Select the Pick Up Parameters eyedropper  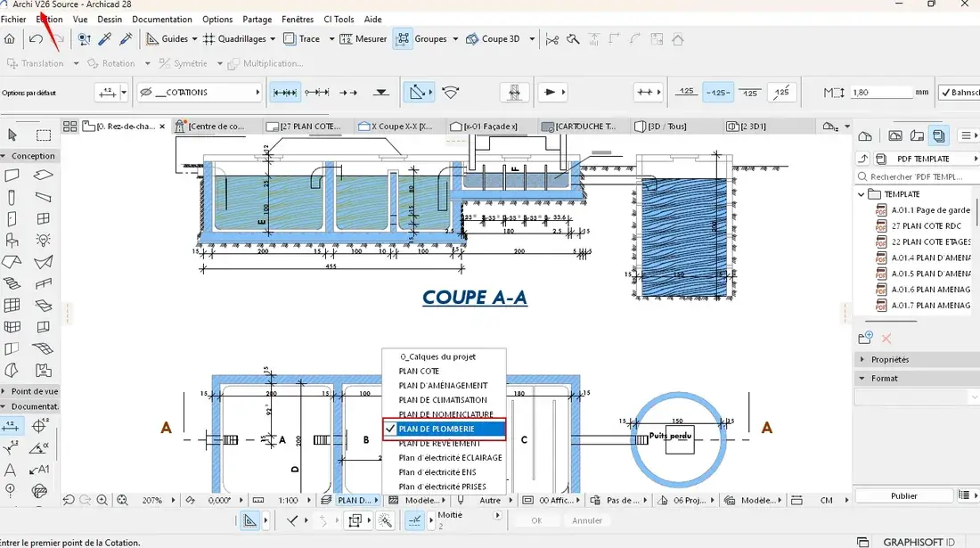(105, 39)
